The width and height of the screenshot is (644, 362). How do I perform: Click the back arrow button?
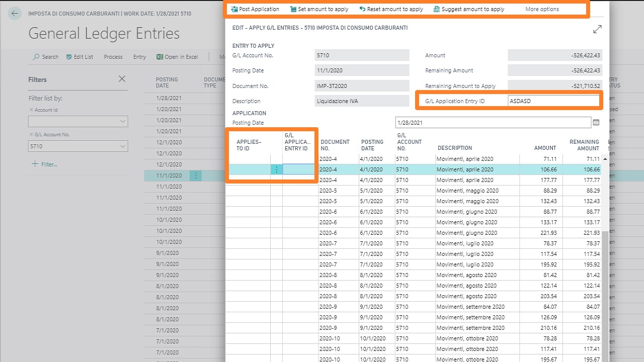point(15,14)
